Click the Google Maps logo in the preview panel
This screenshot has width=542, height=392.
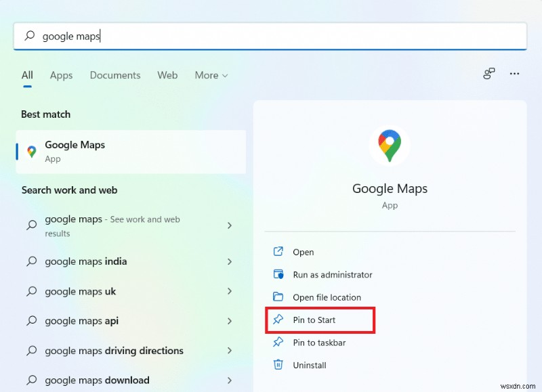[x=390, y=144]
